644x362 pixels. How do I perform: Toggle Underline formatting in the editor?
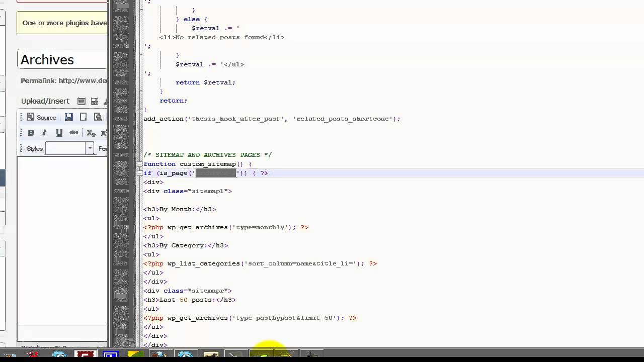click(x=59, y=133)
